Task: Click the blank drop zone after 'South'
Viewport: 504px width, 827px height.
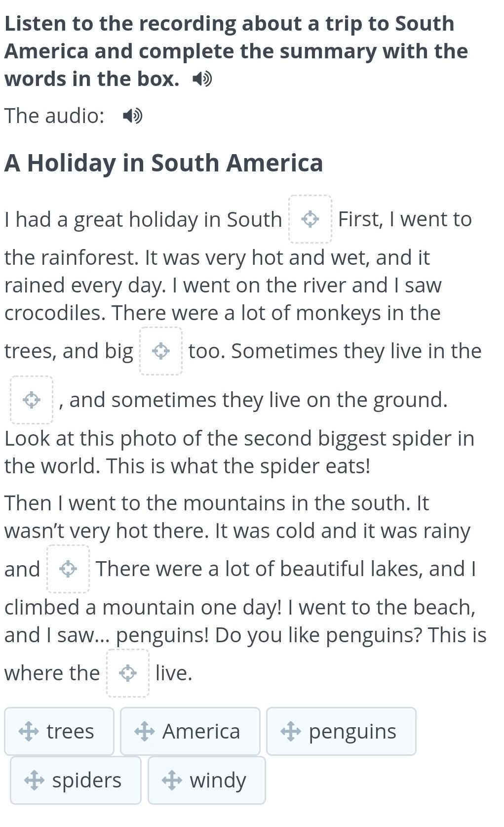Action: pos(310,219)
